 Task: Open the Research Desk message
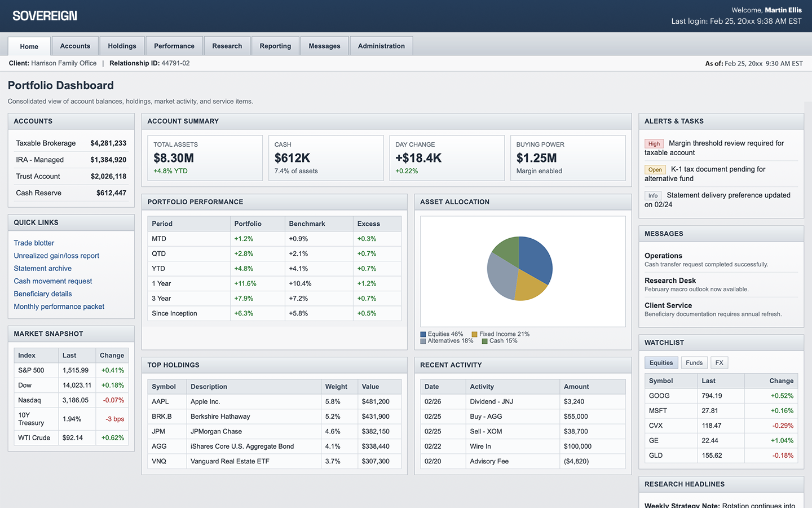pyautogui.click(x=670, y=281)
